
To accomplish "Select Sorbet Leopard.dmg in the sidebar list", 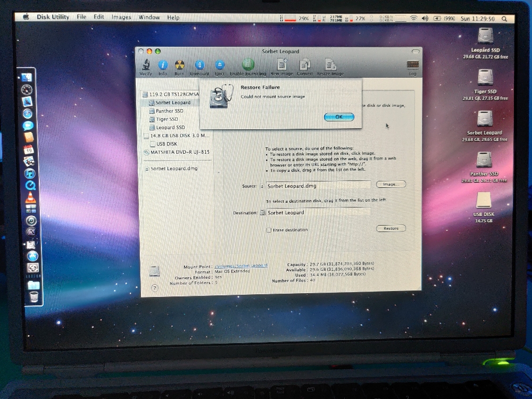I will [x=171, y=168].
